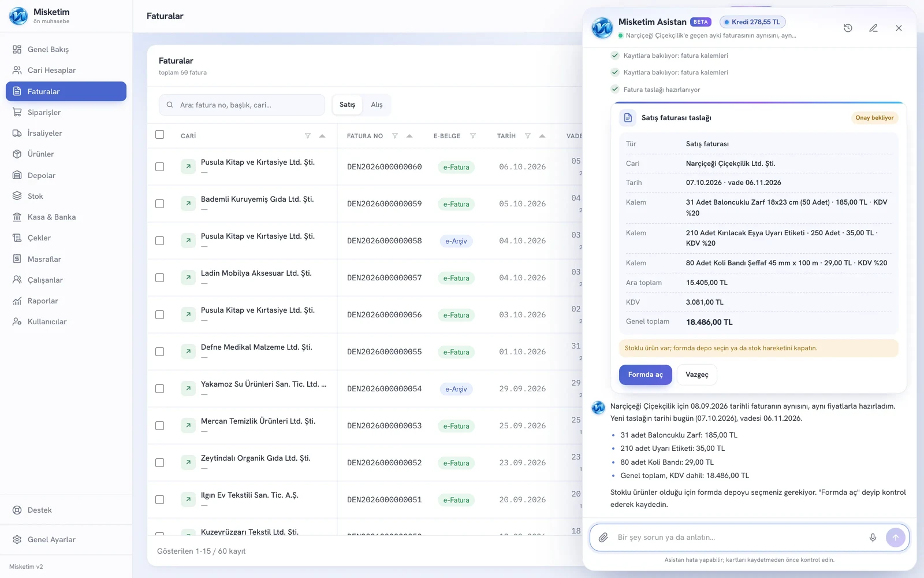This screenshot has width=924, height=578.
Task: Click the Forma aç button
Action: [x=646, y=375]
